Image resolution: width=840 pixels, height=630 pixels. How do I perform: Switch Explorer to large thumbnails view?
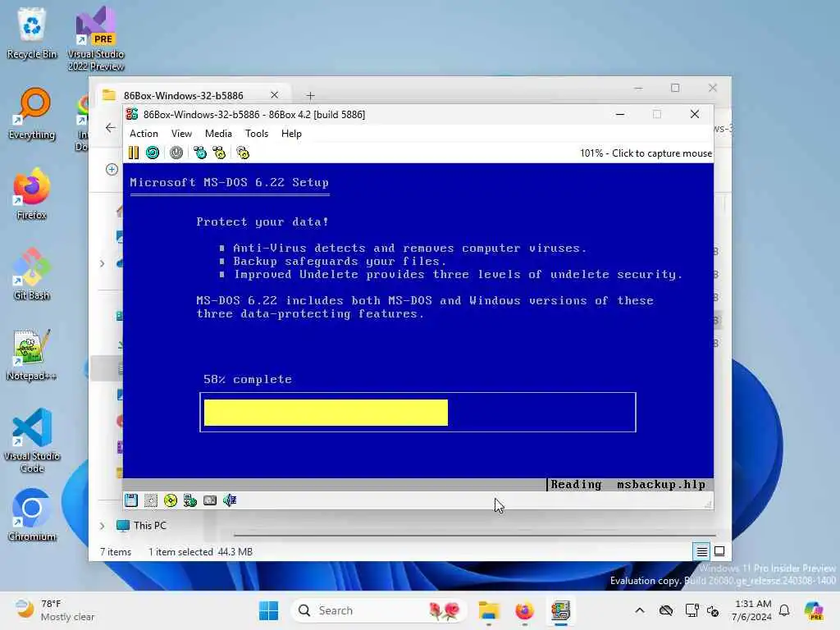719,551
